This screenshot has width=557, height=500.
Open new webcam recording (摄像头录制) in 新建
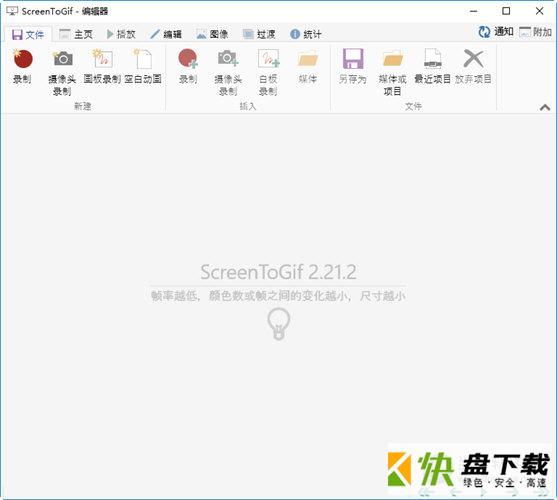63,72
